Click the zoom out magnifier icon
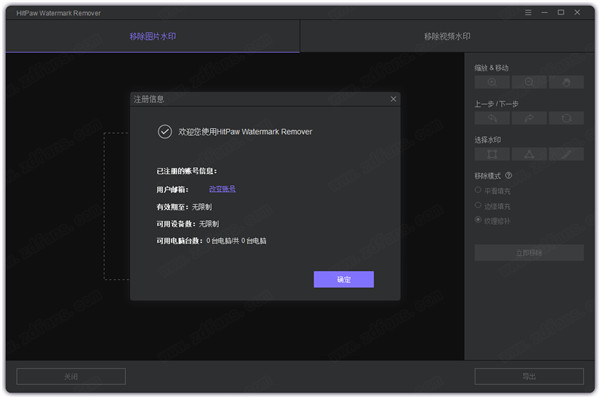This screenshot has width=600, height=398. pos(529,82)
